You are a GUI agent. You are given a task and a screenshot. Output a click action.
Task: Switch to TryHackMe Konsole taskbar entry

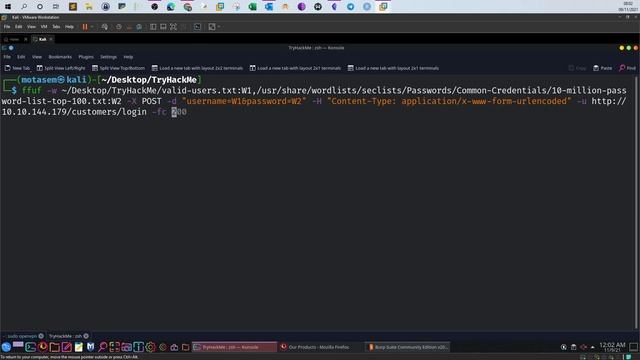[234, 347]
